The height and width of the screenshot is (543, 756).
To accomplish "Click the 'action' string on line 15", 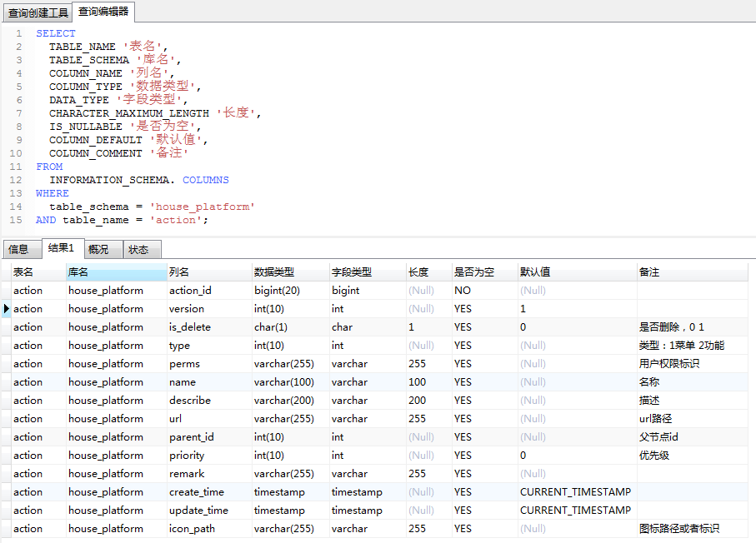I will pos(176,220).
